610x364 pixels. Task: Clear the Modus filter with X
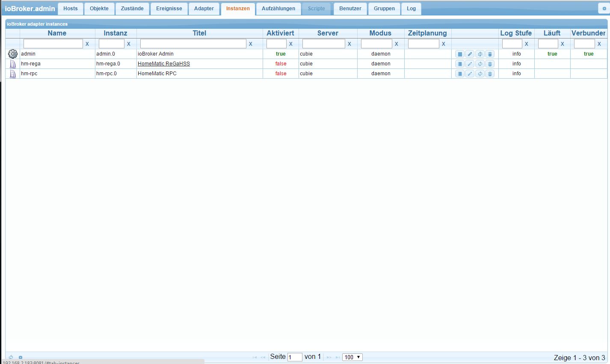pyautogui.click(x=397, y=44)
